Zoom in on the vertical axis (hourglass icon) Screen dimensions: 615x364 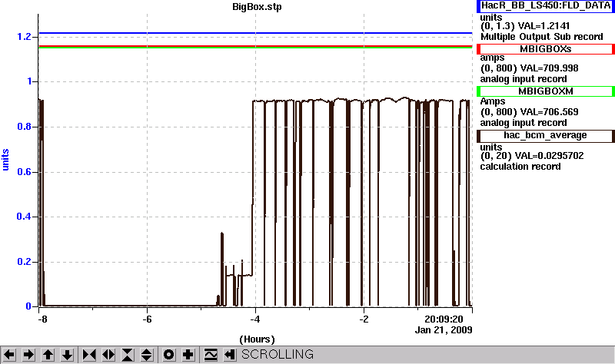tap(128, 355)
